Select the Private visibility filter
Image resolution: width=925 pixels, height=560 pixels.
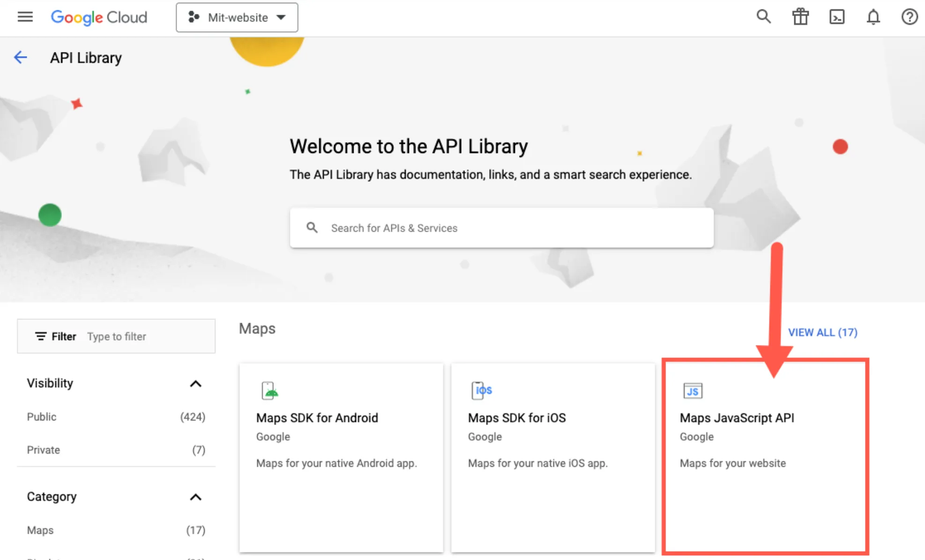tap(43, 450)
